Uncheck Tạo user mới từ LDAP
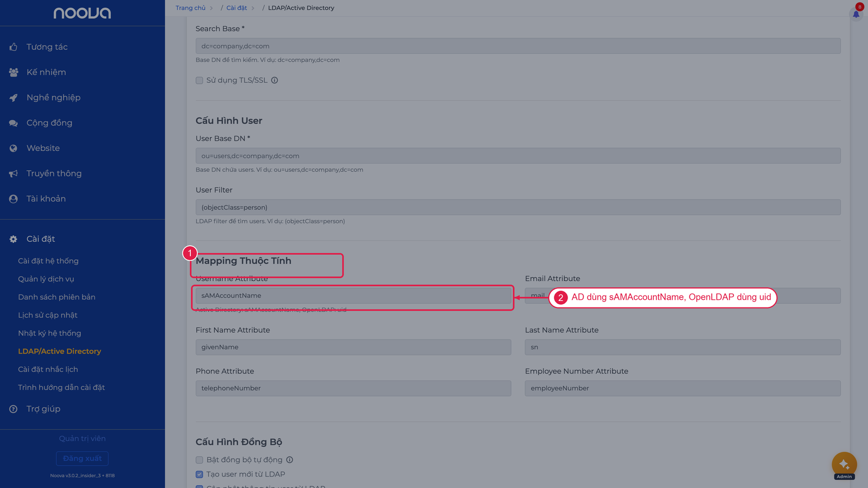This screenshot has height=488, width=868. (x=199, y=474)
